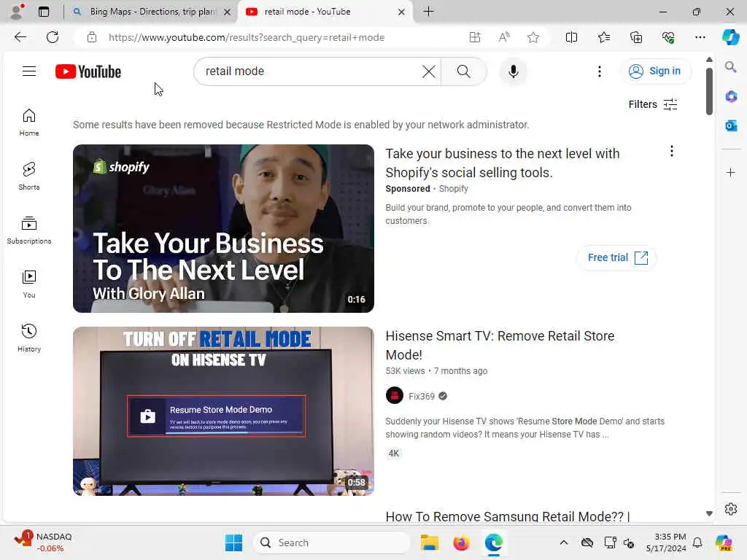
Task: Open Edge profile icon
Action: point(17,12)
